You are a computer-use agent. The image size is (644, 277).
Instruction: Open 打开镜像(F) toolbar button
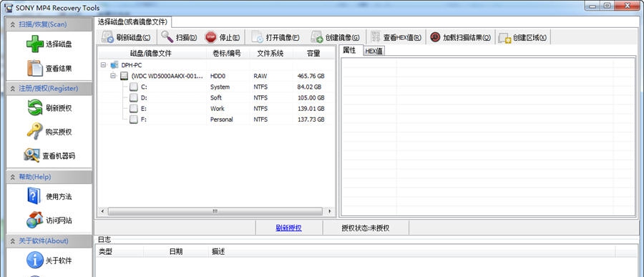tap(275, 37)
